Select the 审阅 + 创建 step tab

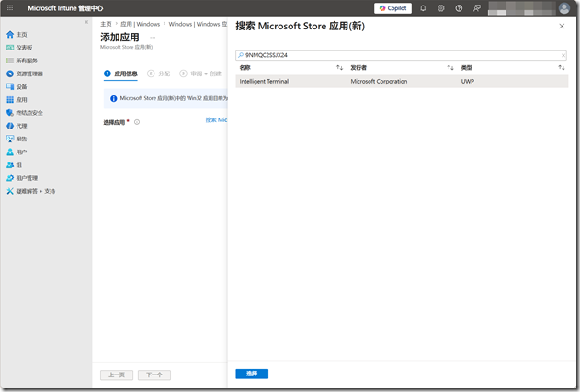point(200,73)
